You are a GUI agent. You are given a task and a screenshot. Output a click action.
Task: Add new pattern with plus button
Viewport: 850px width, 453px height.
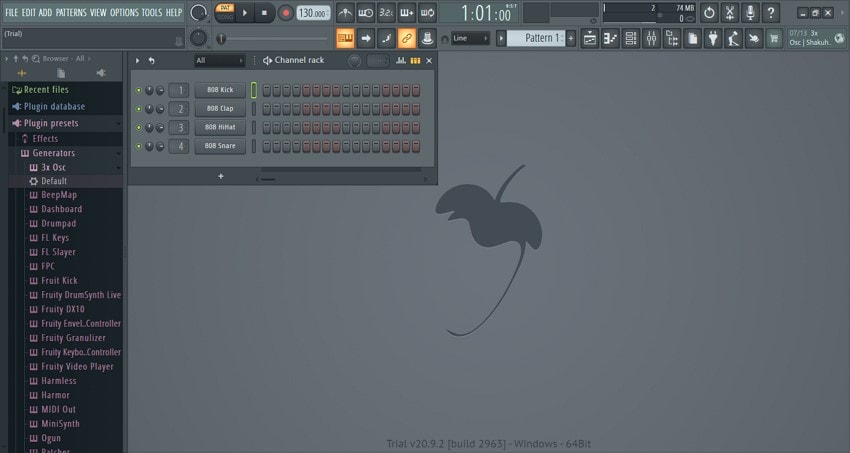571,38
